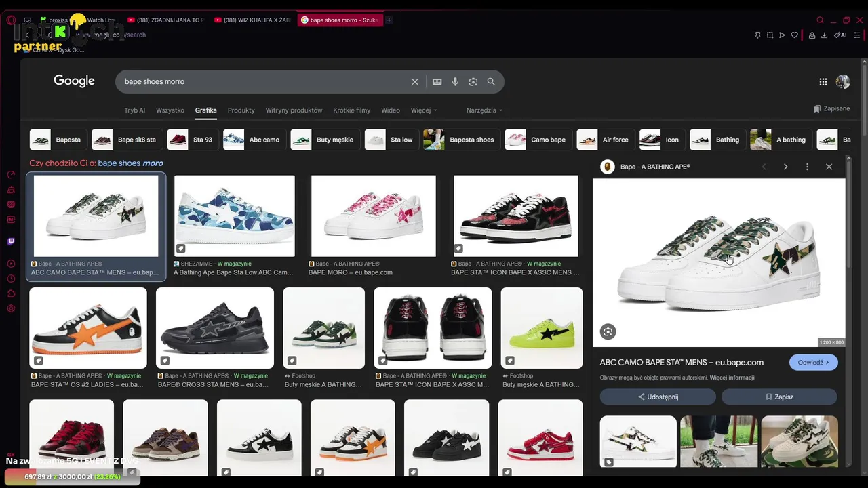Switch to the Wideo tab
The width and height of the screenshot is (868, 488).
click(x=391, y=110)
